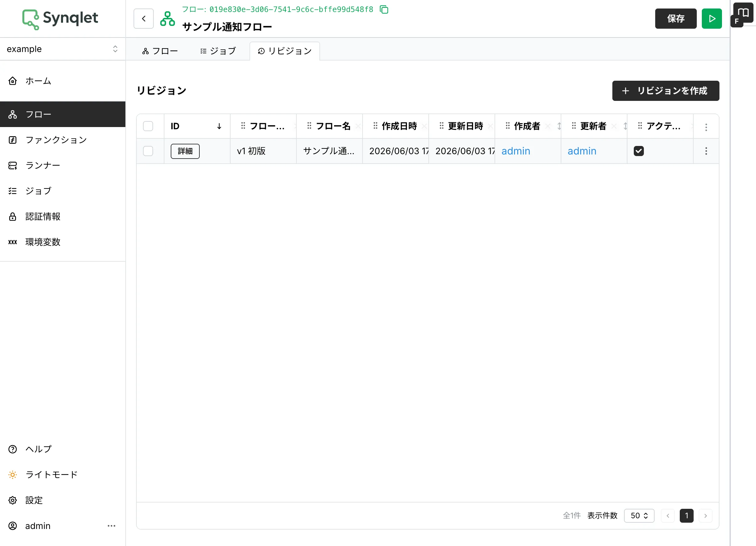This screenshot has width=756, height=546.
Task: Open the documentation book icon
Action: point(743,12)
